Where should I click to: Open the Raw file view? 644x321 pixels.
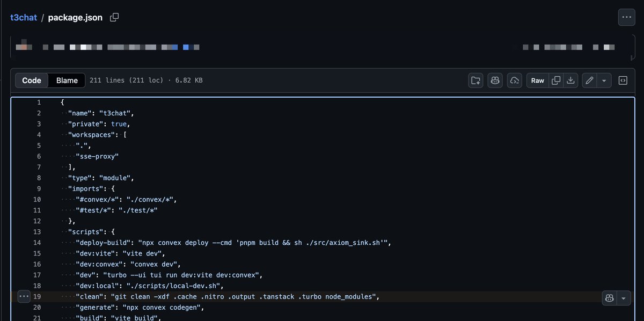pos(538,81)
